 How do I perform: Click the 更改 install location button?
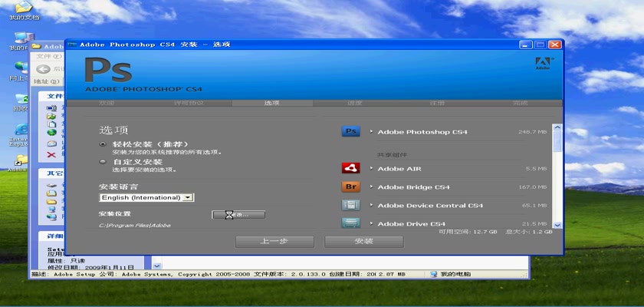coord(238,215)
